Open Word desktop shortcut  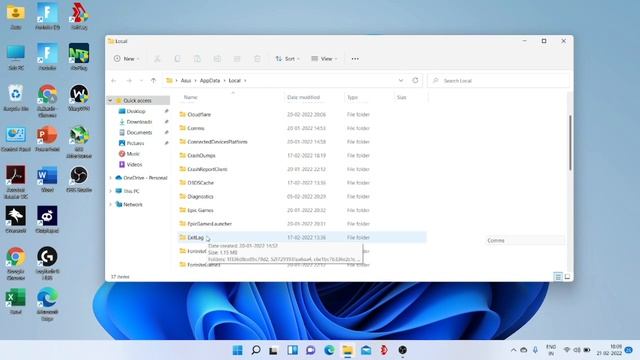[47, 180]
